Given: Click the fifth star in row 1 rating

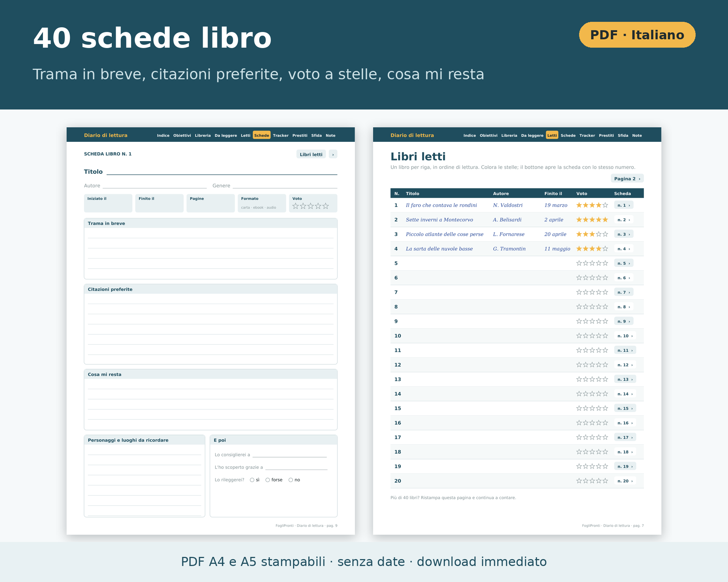Looking at the screenshot, I should pos(605,205).
